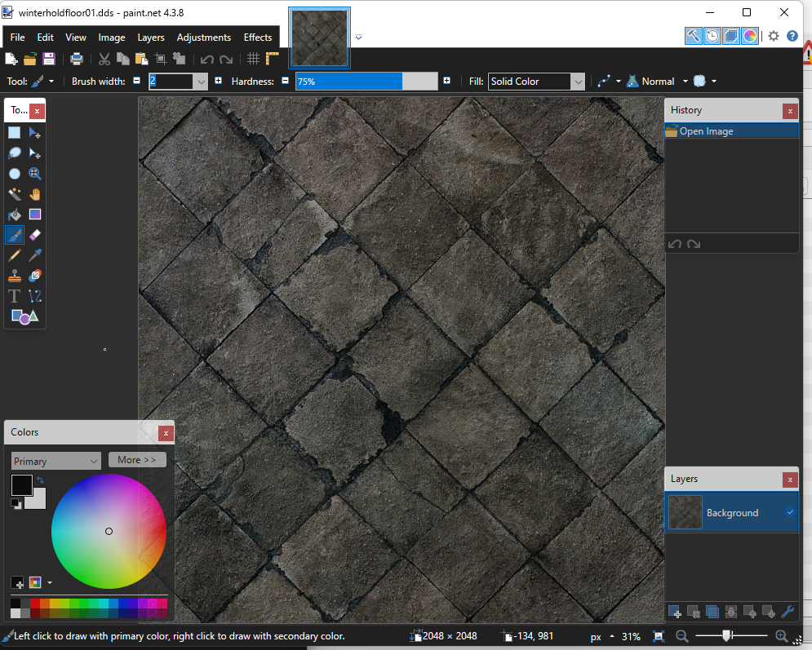Viewport: 812px width, 650px height.
Task: Click the Crop to Selection icon
Action: 161,59
